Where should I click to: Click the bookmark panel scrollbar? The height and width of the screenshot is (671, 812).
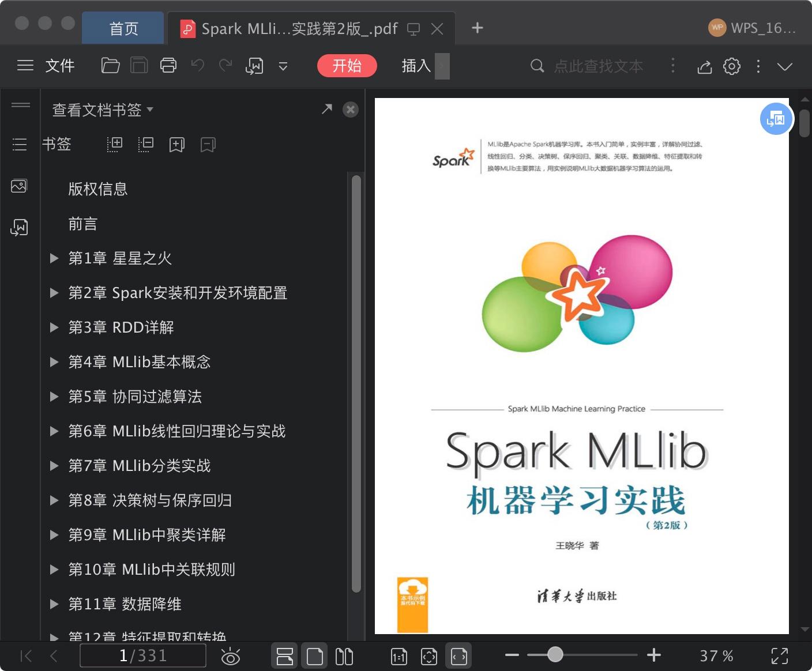(356, 384)
